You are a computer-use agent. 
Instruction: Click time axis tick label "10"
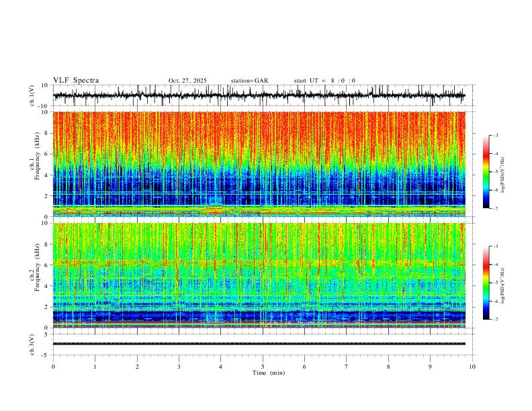472,367
